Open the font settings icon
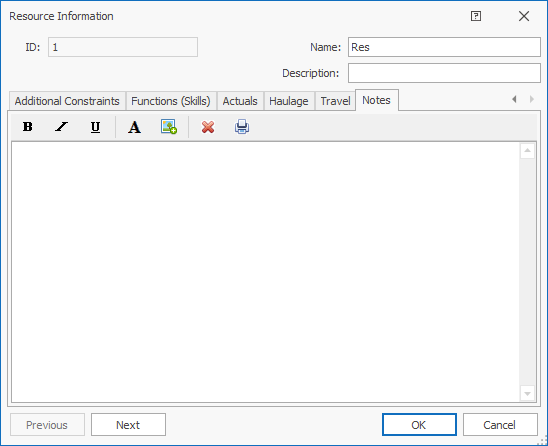Screen dimensions: 548x446 pos(134,127)
